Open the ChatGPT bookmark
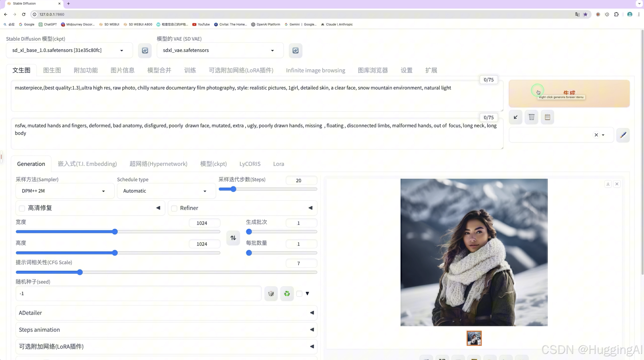The height and width of the screenshot is (360, 644). click(x=48, y=24)
